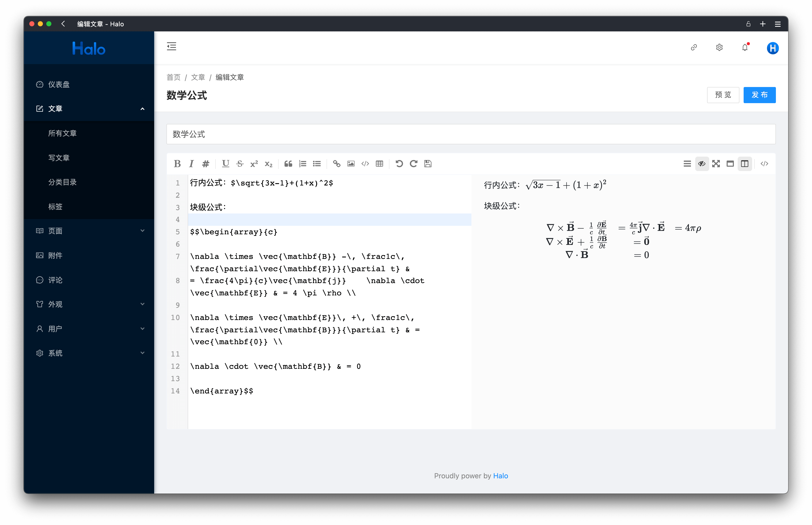812x525 pixels.
Task: Collapse the sidebar menu
Action: point(172,46)
